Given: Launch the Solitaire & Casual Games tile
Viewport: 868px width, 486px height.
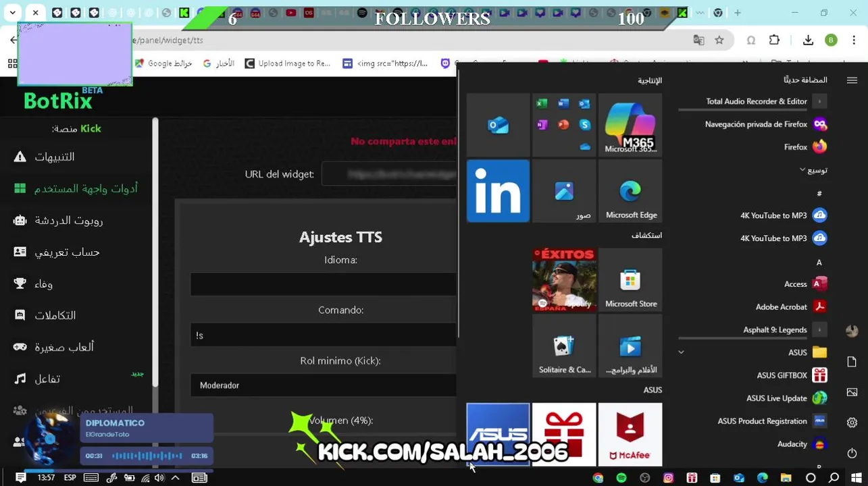Looking at the screenshot, I should 564,346.
